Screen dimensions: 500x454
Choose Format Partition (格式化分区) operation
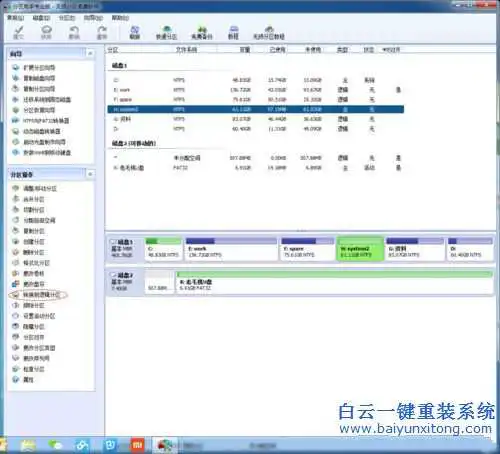[31, 263]
